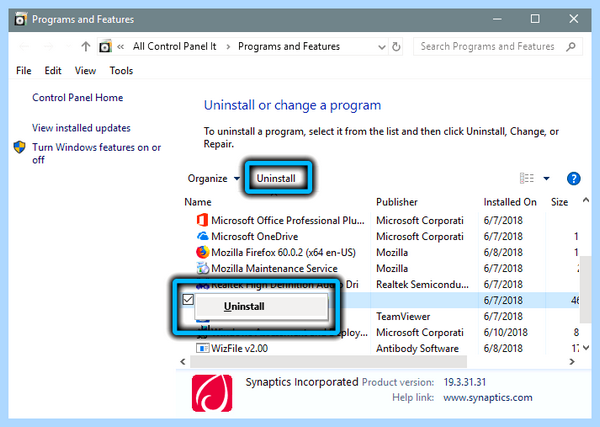Image resolution: width=600 pixels, height=427 pixels.
Task: Click the OneDrive cloud icon
Action: point(202,236)
